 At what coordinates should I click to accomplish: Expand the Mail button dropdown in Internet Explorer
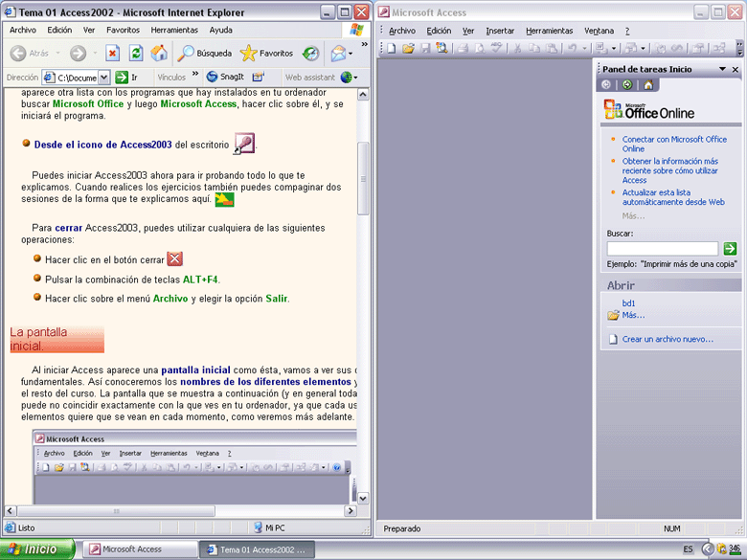tap(351, 54)
